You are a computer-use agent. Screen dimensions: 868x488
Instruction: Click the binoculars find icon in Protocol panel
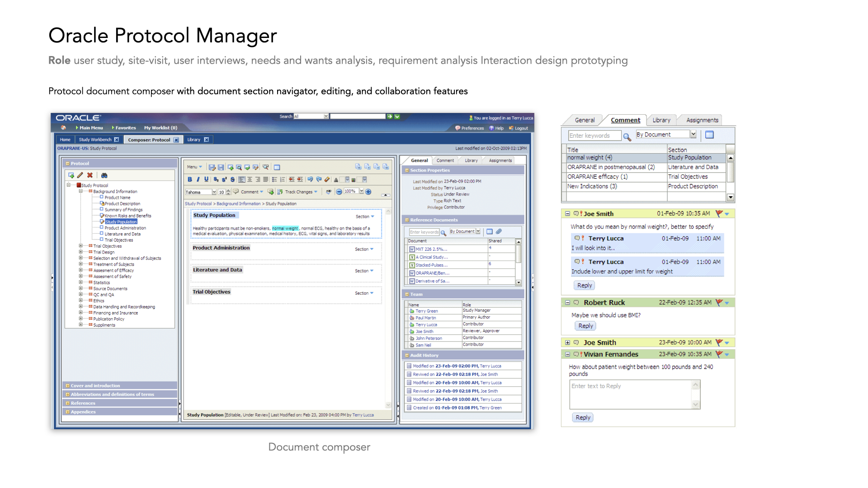pos(104,175)
